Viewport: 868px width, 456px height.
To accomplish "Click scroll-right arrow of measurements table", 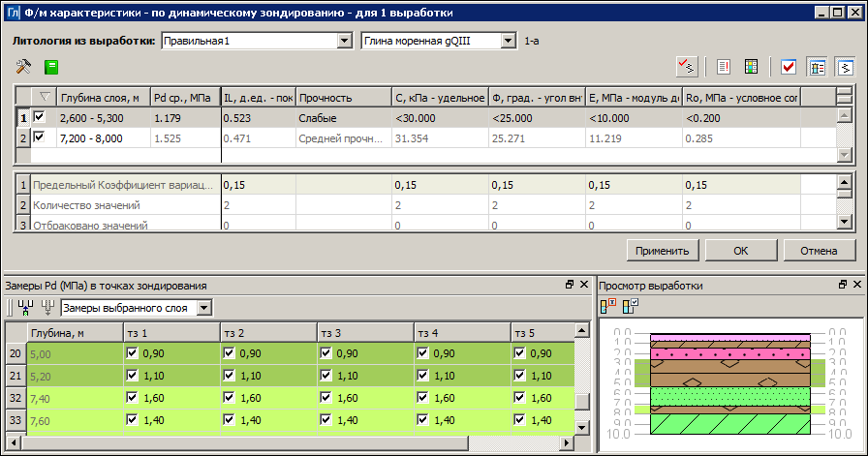I will [x=567, y=442].
